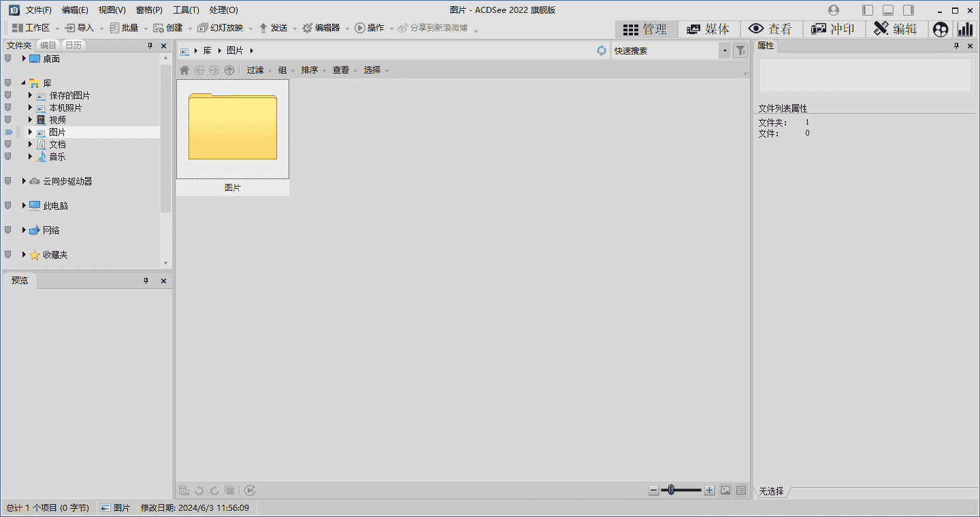The image size is (980, 517).
Task: Go up one folder level
Action: click(x=229, y=70)
